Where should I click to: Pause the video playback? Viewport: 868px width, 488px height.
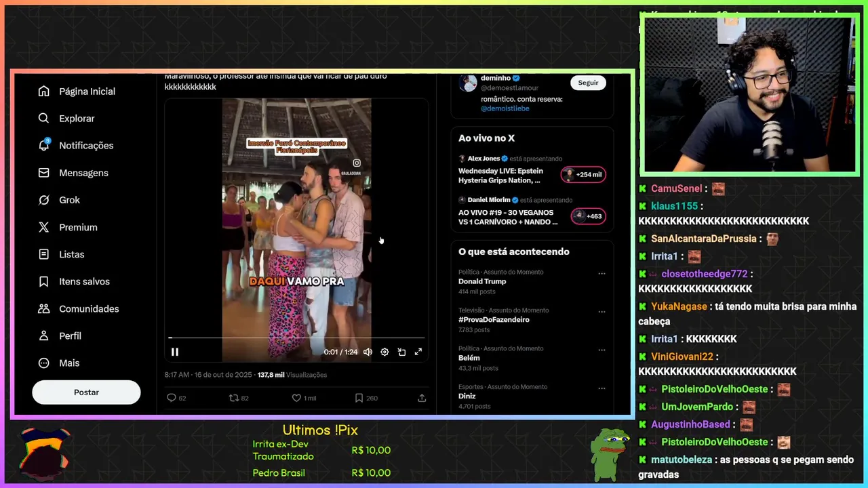click(175, 352)
